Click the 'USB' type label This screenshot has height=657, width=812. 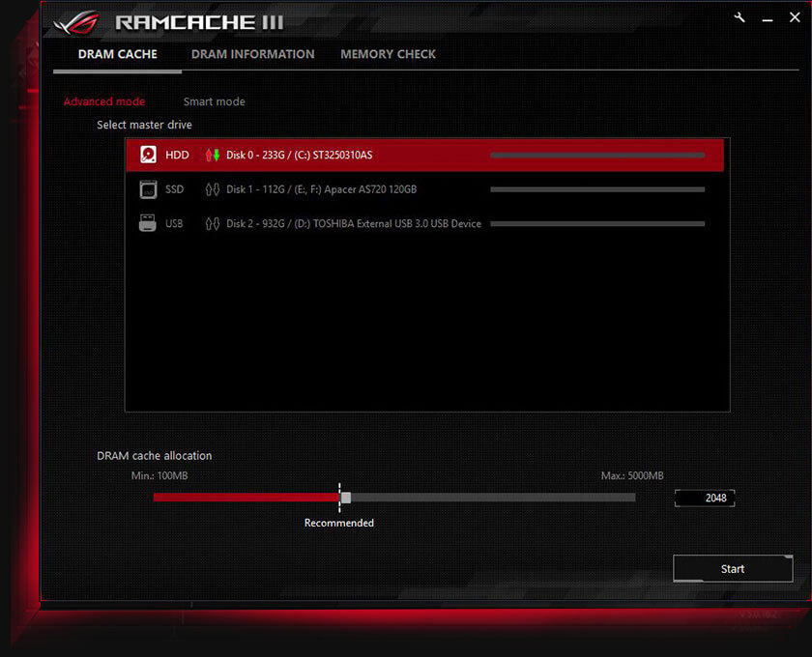[x=174, y=223]
